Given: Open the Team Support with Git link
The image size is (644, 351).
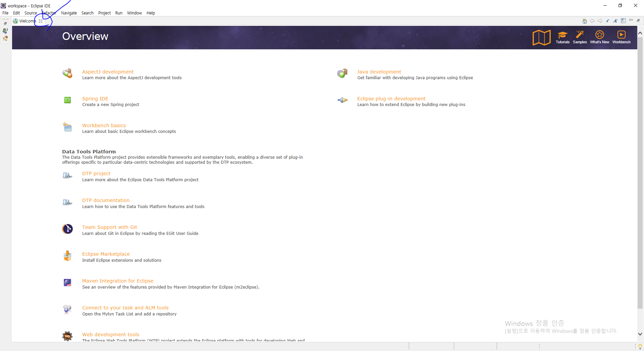Looking at the screenshot, I should 110,227.
